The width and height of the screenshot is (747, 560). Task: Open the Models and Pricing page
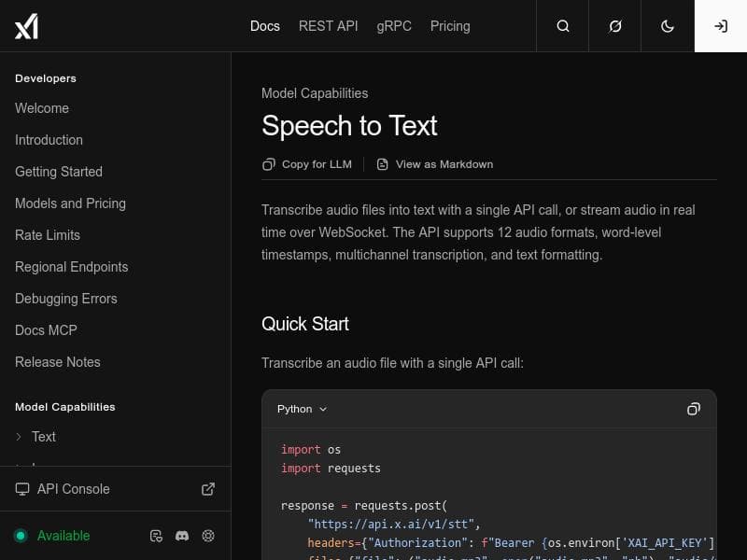(70, 203)
